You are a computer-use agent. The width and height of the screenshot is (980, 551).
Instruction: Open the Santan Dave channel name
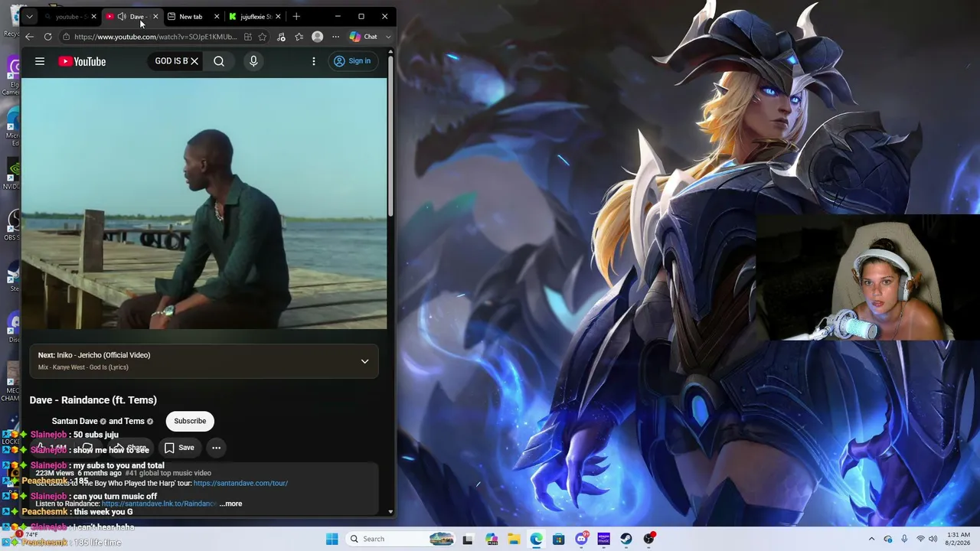74,421
